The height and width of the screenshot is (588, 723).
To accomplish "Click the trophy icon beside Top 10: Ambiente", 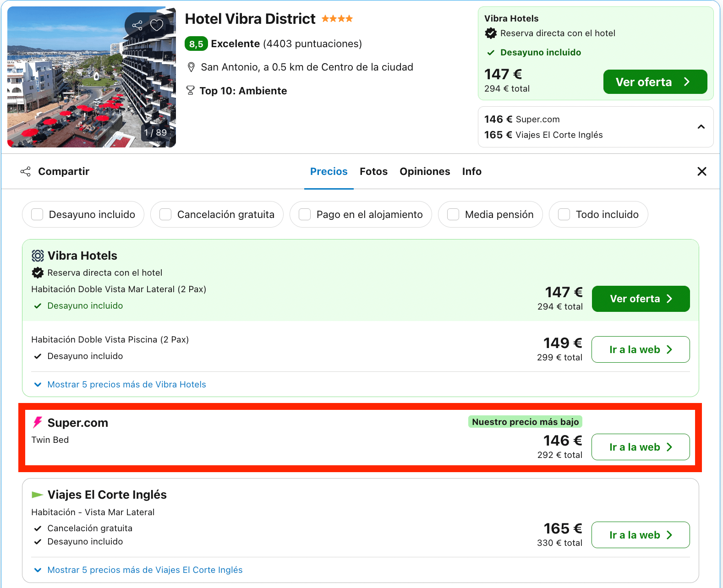I will [x=191, y=90].
